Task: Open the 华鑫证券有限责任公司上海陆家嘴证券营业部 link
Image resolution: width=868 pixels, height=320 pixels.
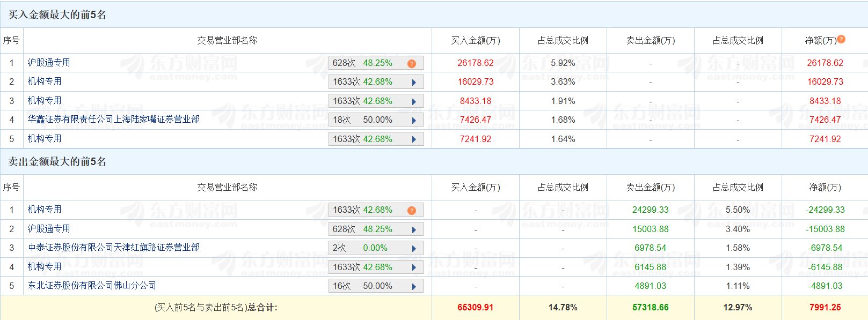Action: 113,120
